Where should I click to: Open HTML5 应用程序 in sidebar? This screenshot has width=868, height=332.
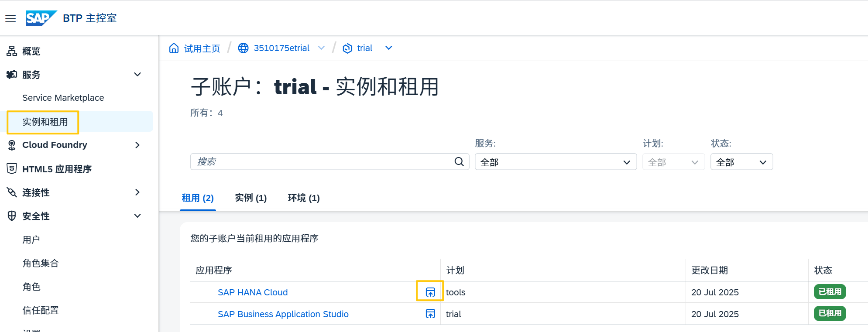(57, 169)
